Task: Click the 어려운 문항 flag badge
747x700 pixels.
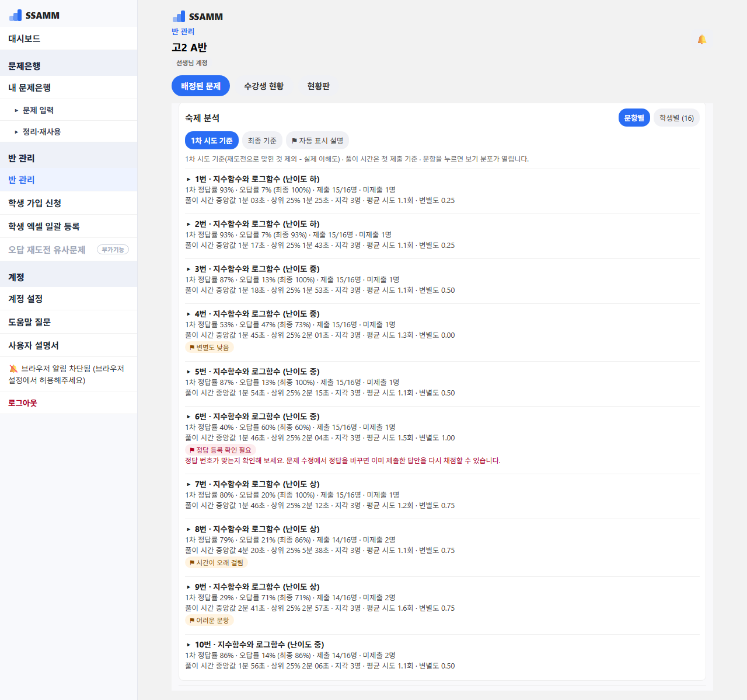Action: (210, 621)
